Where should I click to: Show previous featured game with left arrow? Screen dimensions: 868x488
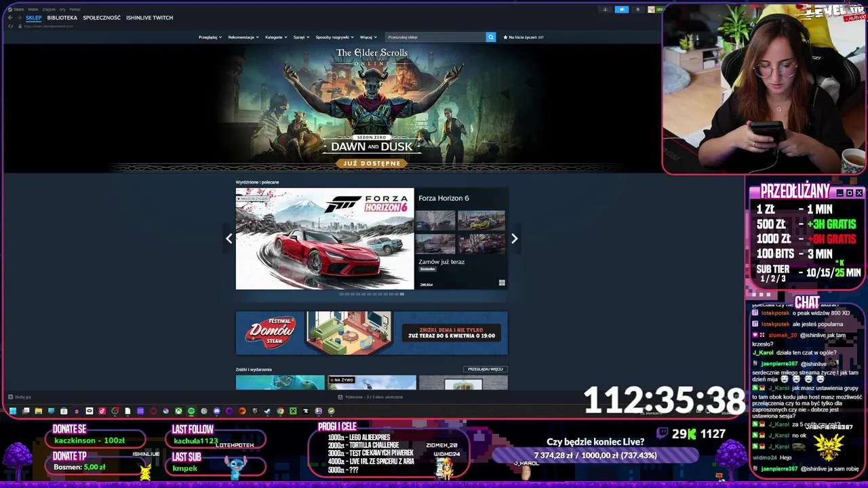[229, 239]
